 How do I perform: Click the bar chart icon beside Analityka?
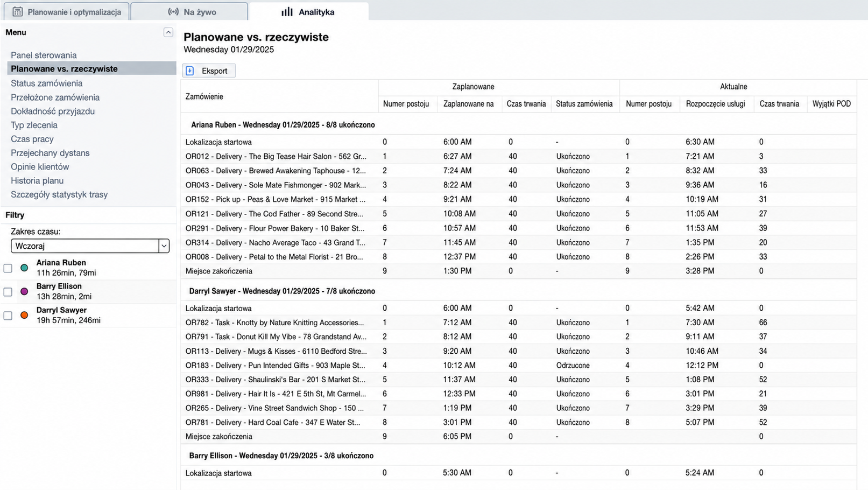coord(287,11)
